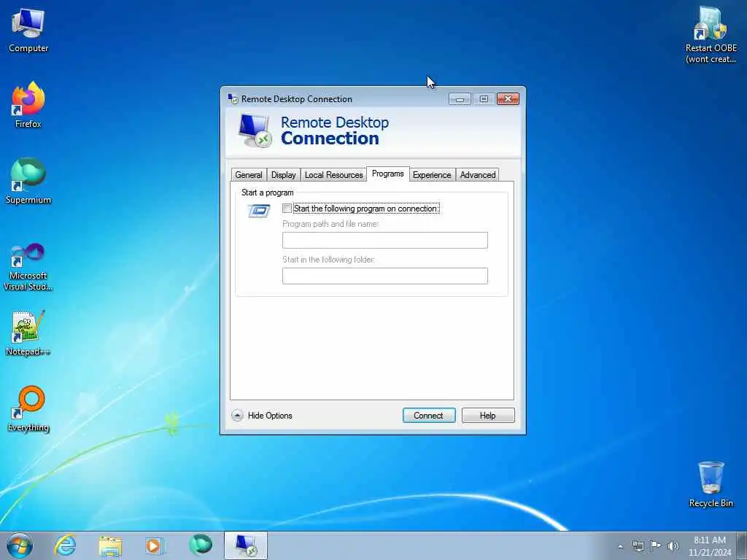Viewport: 747px width, 560px height.
Task: Switch to the General tab
Action: pyautogui.click(x=249, y=175)
